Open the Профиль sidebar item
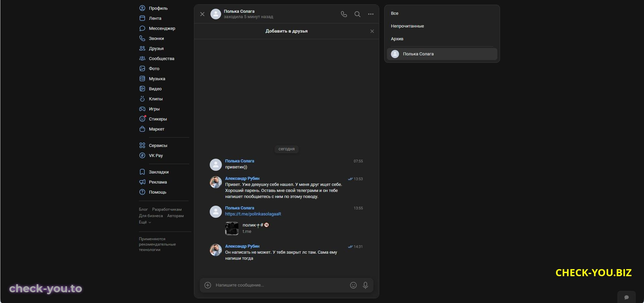Screen dimensions: 644x303 (154, 8)
